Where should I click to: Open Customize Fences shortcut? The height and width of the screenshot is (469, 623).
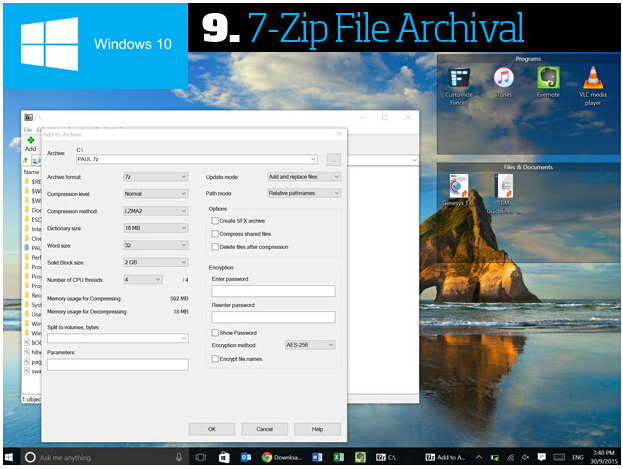click(x=459, y=79)
